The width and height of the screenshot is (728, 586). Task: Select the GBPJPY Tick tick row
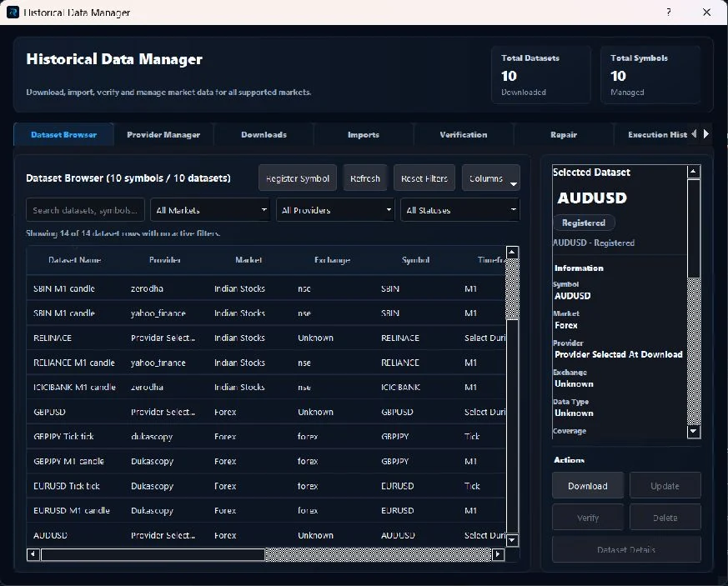click(x=266, y=436)
